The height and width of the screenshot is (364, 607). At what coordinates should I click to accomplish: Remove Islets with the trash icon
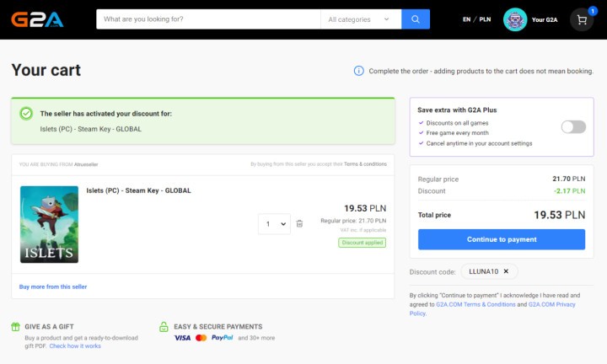point(299,223)
